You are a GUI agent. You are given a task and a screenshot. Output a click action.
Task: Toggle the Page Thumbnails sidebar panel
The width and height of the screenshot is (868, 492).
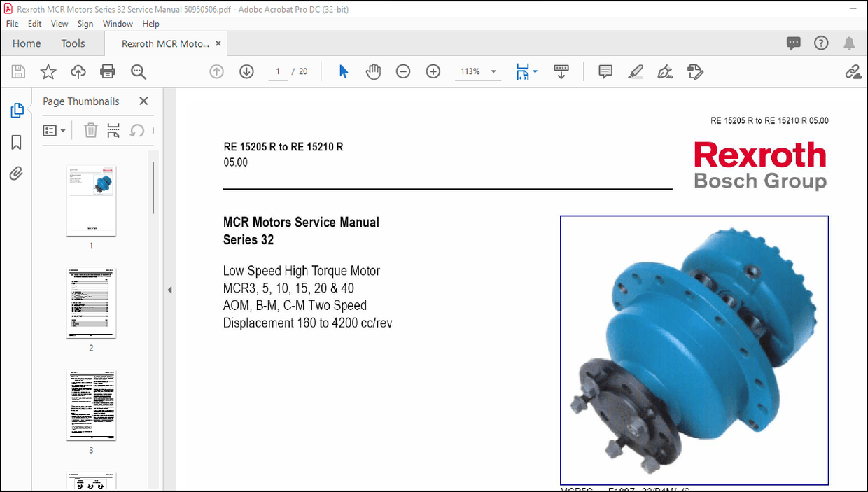point(15,110)
